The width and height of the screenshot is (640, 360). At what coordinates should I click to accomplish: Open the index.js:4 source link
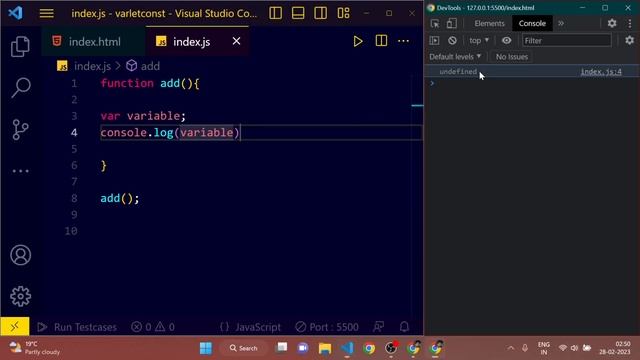(x=601, y=72)
